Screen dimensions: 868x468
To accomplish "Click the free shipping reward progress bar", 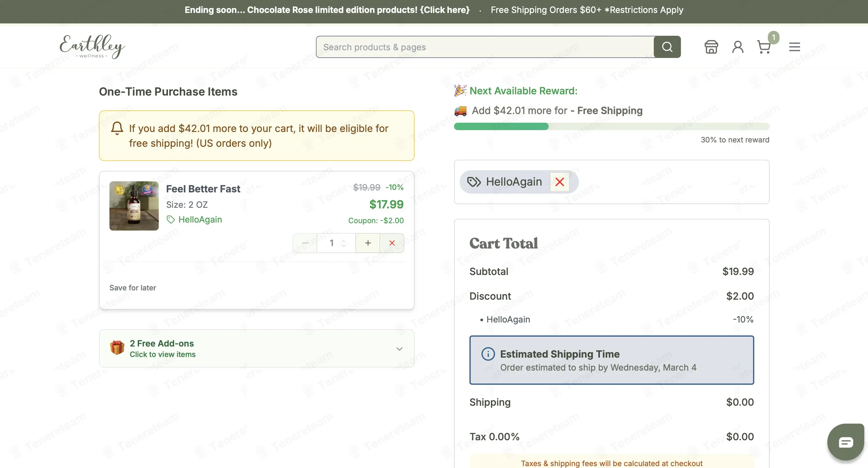I will (x=612, y=126).
